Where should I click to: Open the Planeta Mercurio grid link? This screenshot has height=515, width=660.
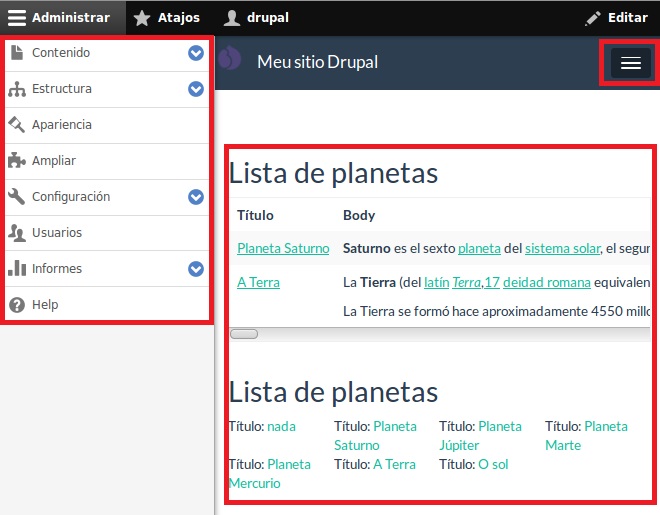coord(270,474)
